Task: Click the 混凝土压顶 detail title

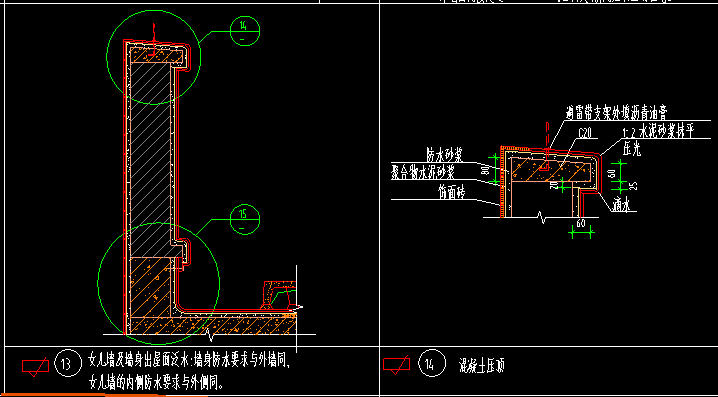Action: pyautogui.click(x=481, y=365)
